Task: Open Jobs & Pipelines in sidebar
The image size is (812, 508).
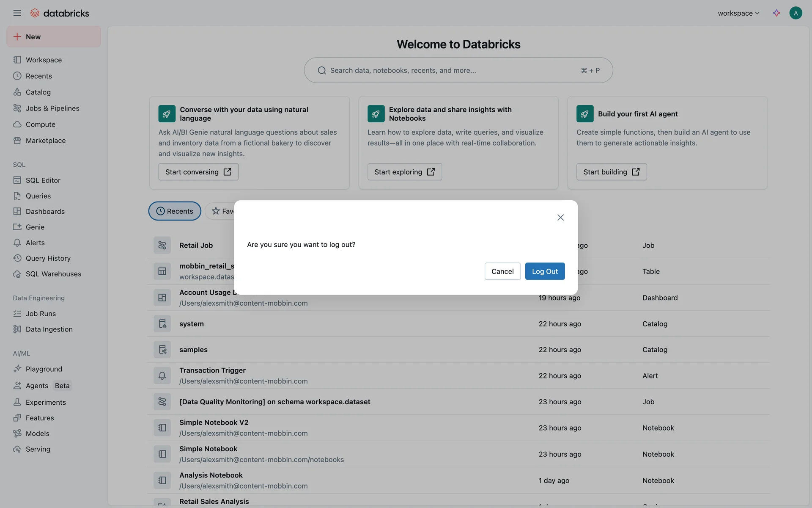Action: point(52,108)
